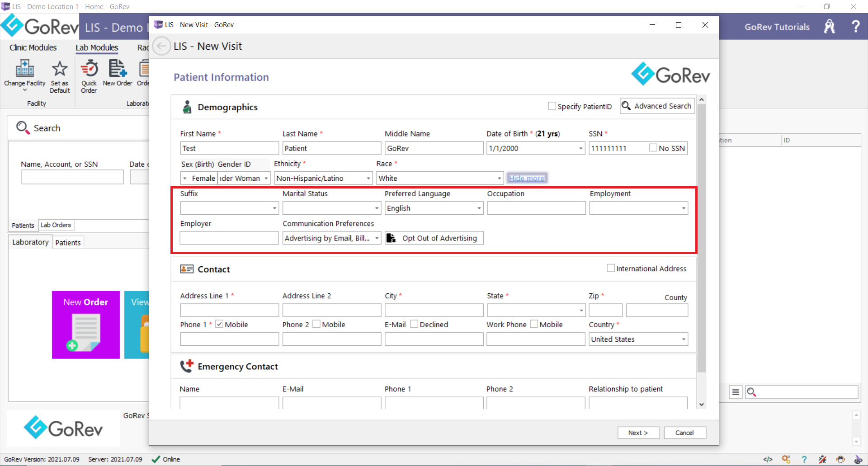The image size is (868, 466).
Task: Enable the Specify PatientID checkbox
Action: (x=552, y=106)
